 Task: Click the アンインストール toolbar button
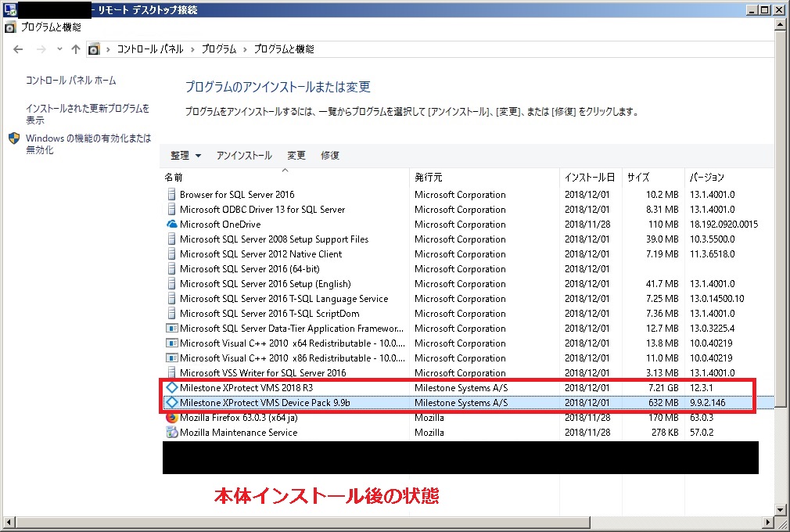[x=244, y=156]
